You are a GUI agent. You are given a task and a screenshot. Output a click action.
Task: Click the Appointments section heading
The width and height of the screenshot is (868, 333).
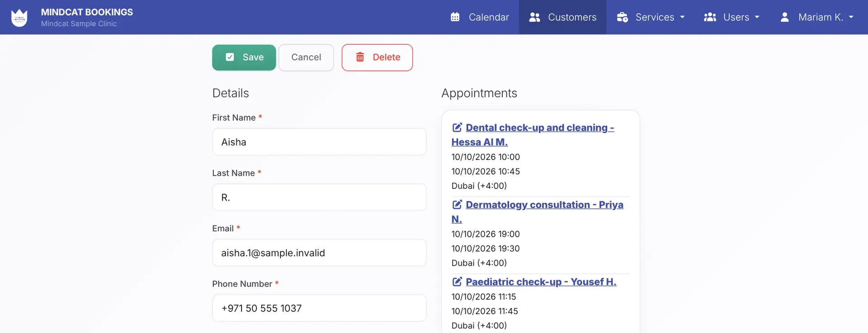[479, 93]
